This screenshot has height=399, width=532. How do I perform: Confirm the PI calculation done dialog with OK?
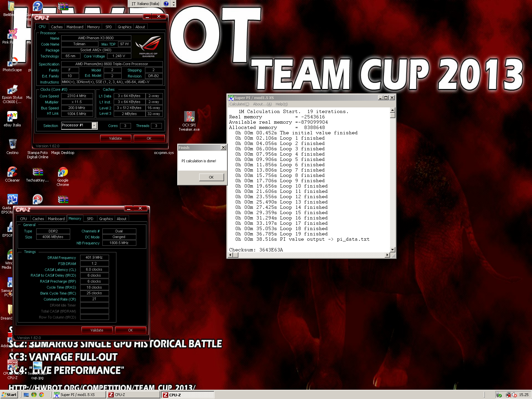click(x=211, y=177)
